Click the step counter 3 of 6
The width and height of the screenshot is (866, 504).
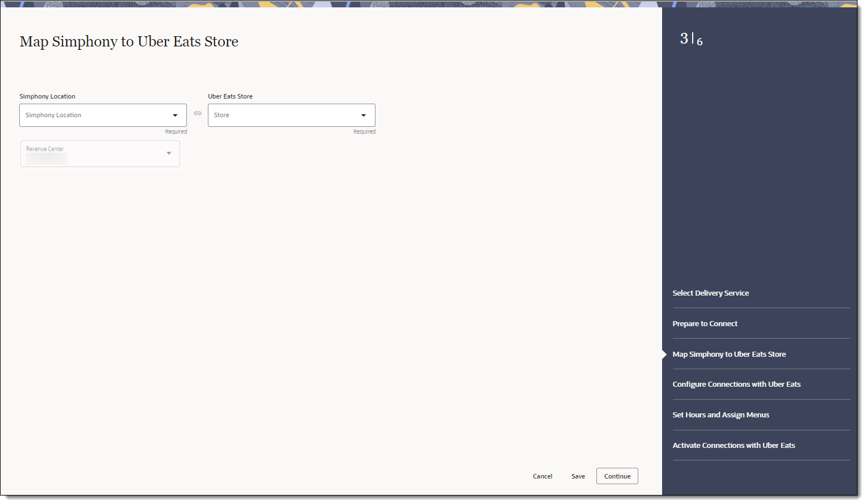tap(692, 39)
